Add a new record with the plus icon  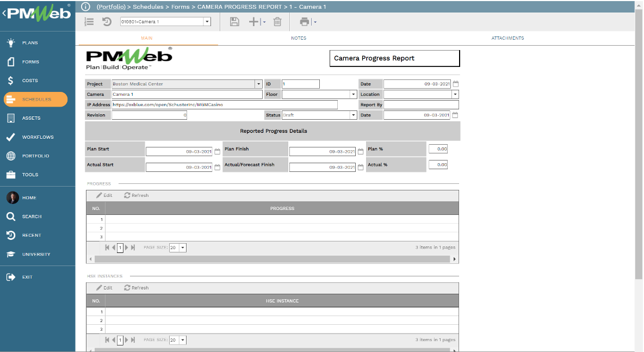pyautogui.click(x=254, y=22)
